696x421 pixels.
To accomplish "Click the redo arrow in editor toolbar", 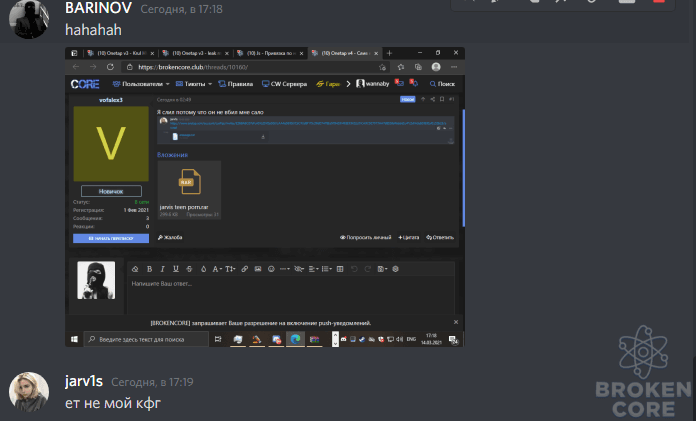I will (x=368, y=269).
